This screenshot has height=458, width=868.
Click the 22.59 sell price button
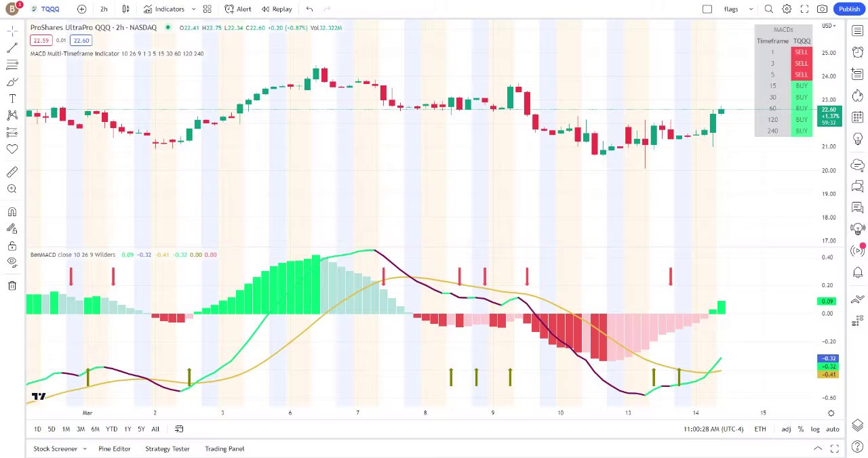pyautogui.click(x=41, y=40)
